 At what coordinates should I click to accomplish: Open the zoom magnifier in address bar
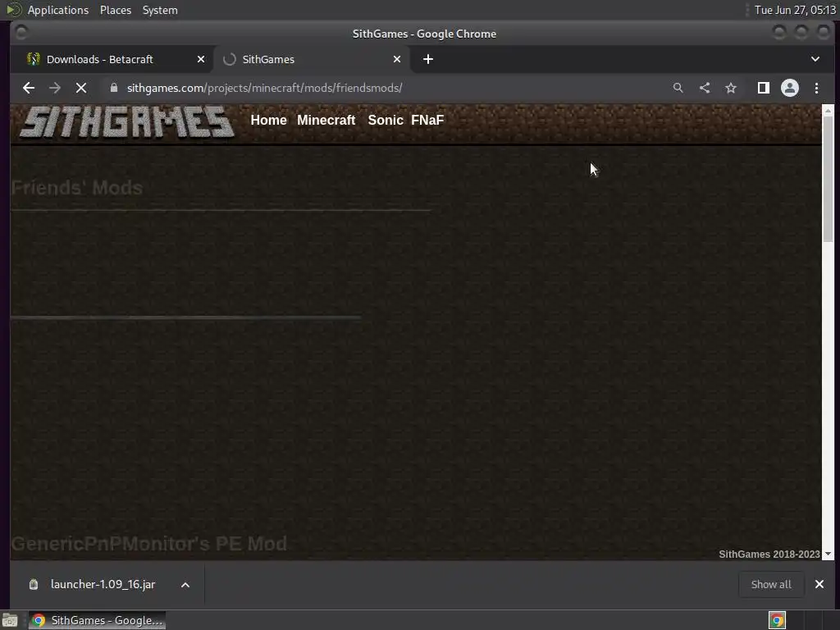(678, 88)
